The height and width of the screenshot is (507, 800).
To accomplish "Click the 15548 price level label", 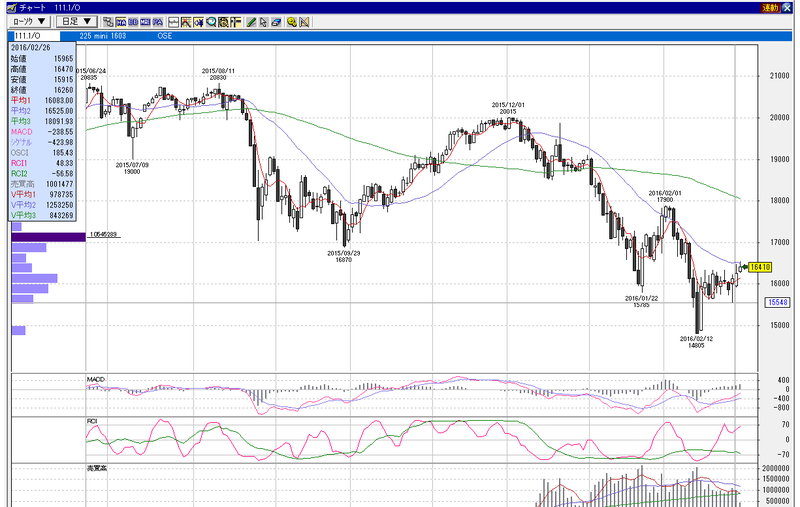I will tap(779, 302).
